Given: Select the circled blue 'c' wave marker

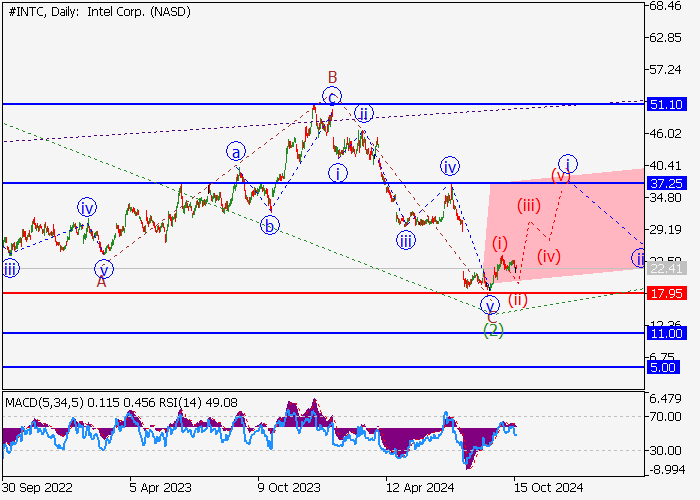Looking at the screenshot, I should tap(332, 96).
